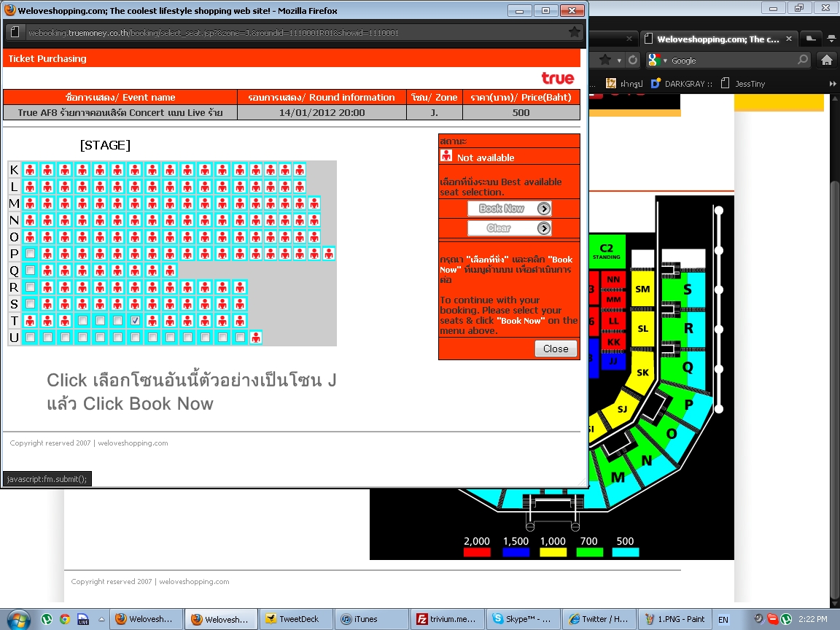This screenshot has height=630, width=840.
Task: Click reload button in background Firefox
Action: [633, 60]
